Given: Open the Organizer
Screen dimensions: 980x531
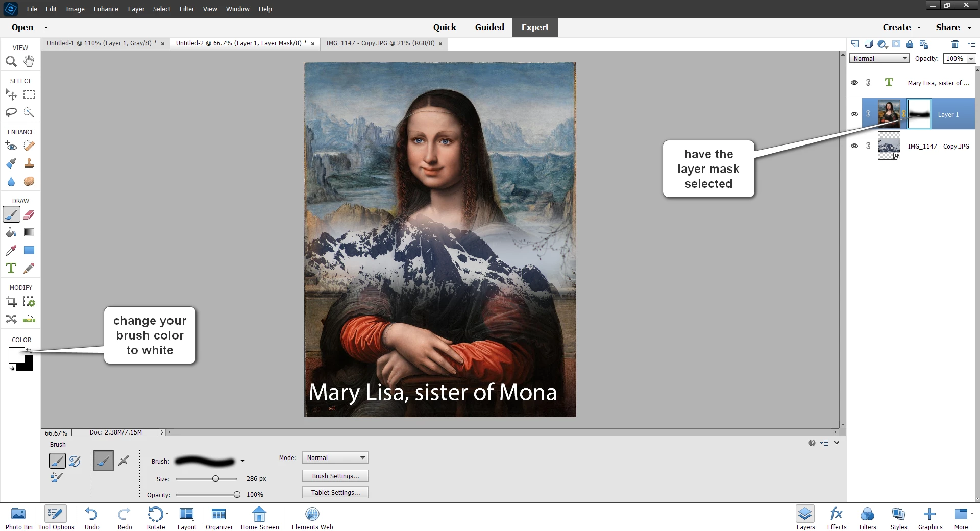Looking at the screenshot, I should (x=219, y=518).
